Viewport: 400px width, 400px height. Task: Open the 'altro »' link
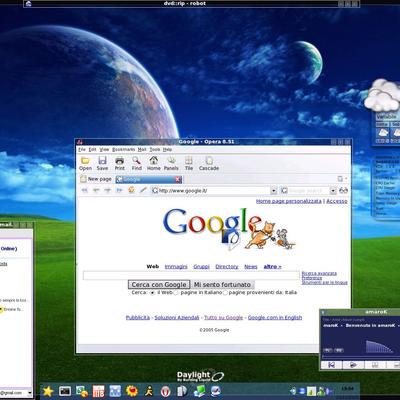click(x=272, y=267)
